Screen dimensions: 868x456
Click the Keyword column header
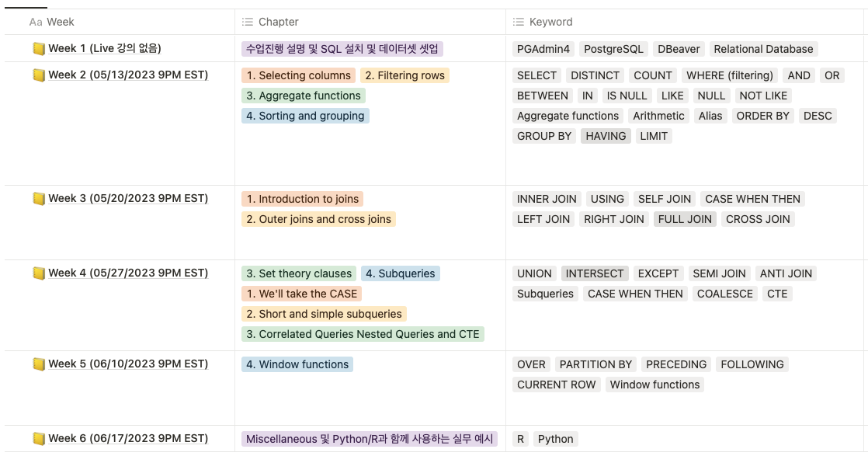coord(685,23)
